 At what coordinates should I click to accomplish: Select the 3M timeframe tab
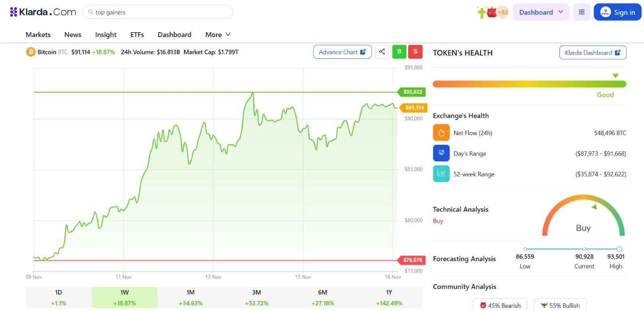click(x=256, y=297)
